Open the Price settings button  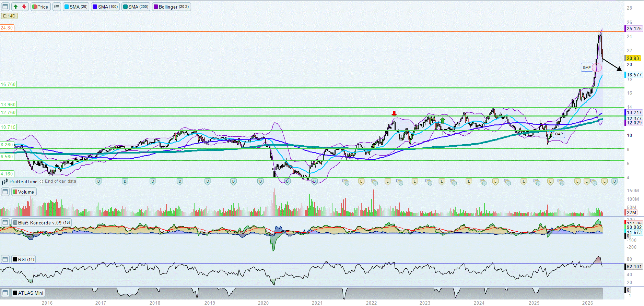[40, 7]
